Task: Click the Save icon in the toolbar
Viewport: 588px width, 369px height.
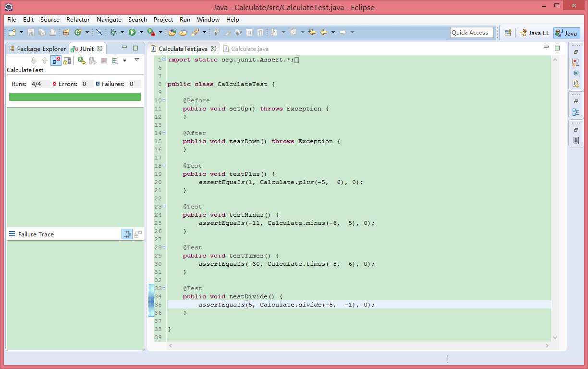Action: 31,32
